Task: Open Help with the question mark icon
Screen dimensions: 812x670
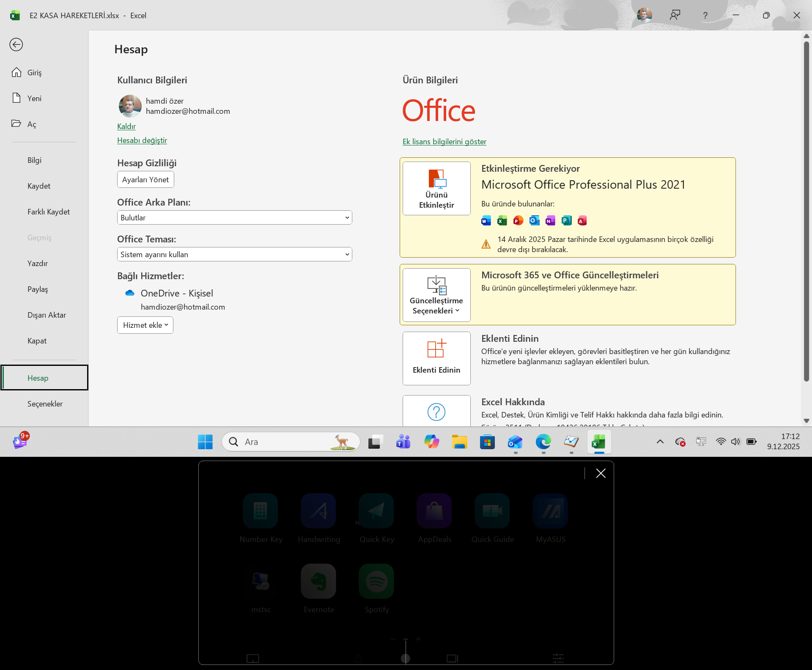Action: pyautogui.click(x=705, y=15)
